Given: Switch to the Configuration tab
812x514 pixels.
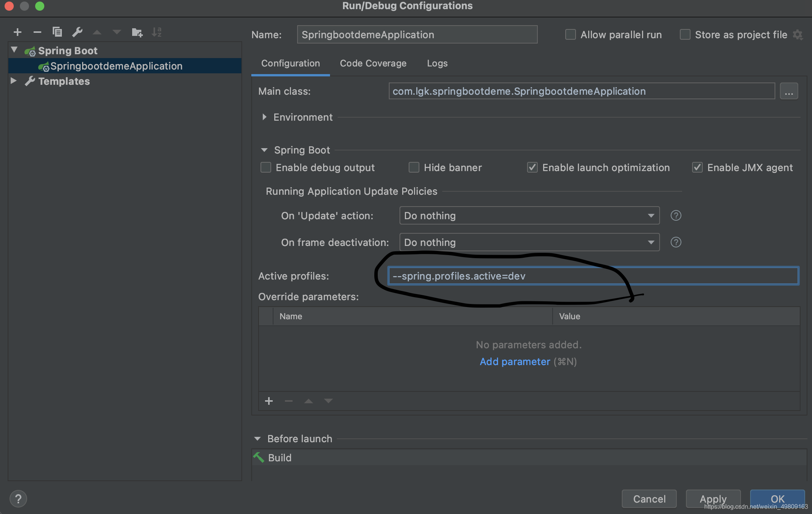Looking at the screenshot, I should click(291, 63).
